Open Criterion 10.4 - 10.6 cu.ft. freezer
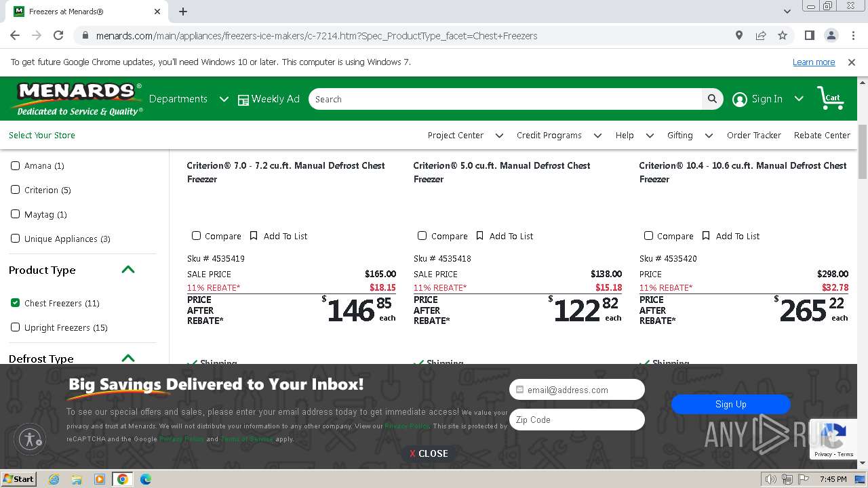868x488 pixels. [743, 172]
